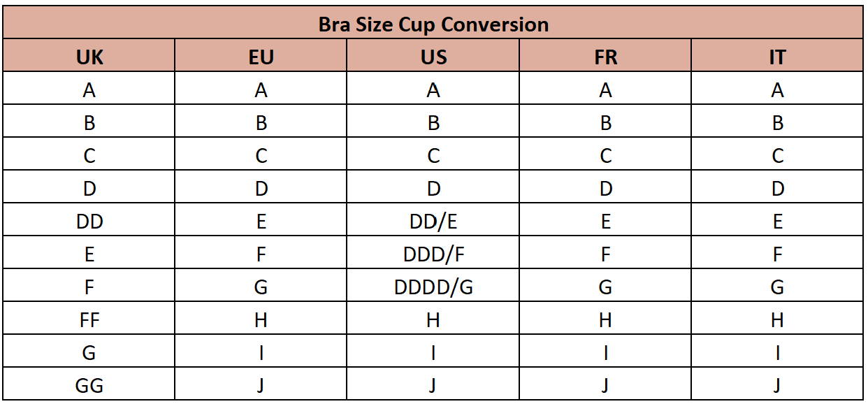Select the UK column header

pyautogui.click(x=89, y=57)
